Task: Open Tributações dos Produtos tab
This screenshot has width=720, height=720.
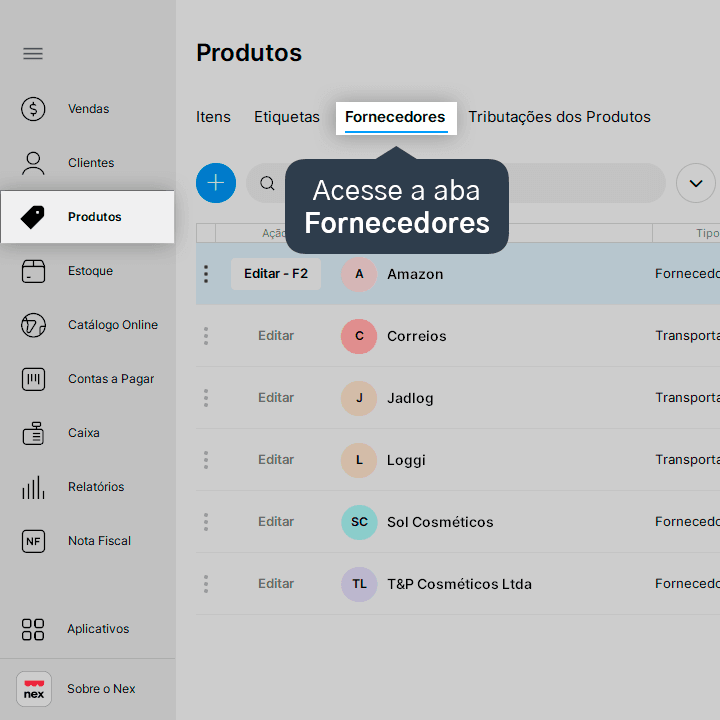Action: (x=559, y=117)
